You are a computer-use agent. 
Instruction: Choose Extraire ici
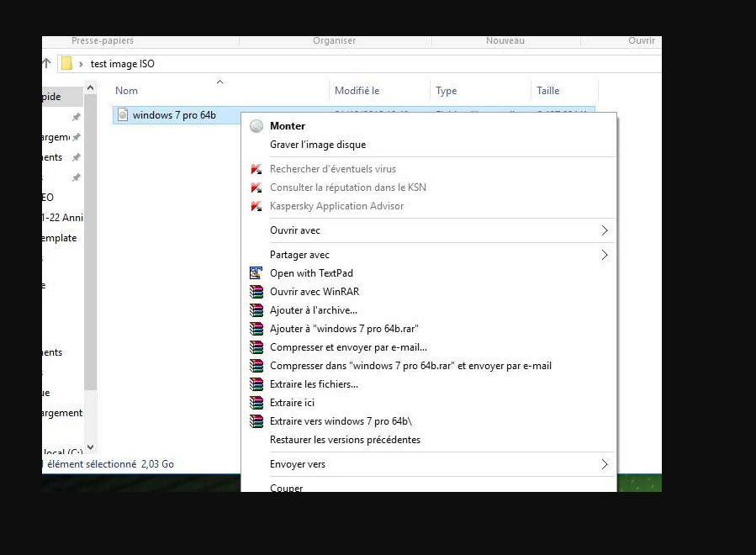[x=292, y=403]
